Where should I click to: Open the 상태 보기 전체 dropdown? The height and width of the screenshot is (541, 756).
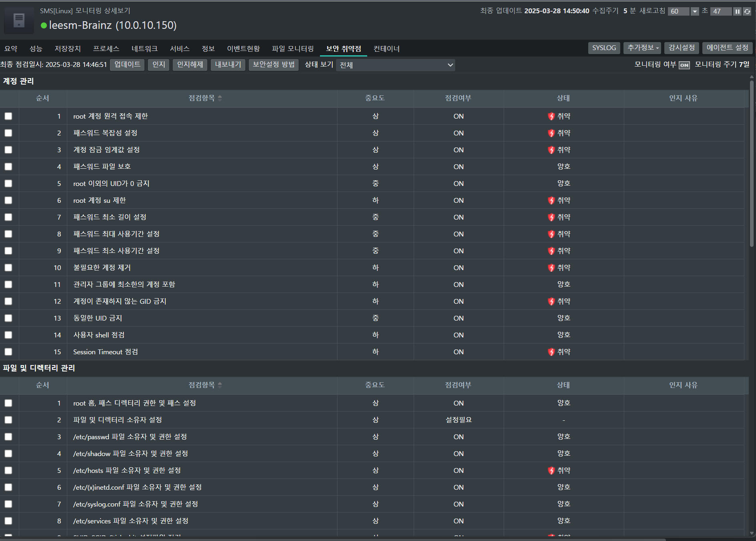(x=396, y=65)
